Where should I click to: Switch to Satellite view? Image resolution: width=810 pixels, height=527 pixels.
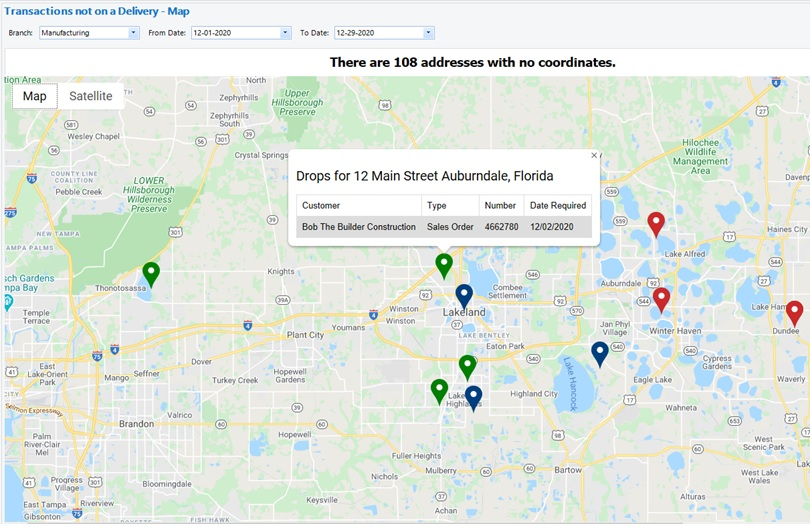click(91, 96)
